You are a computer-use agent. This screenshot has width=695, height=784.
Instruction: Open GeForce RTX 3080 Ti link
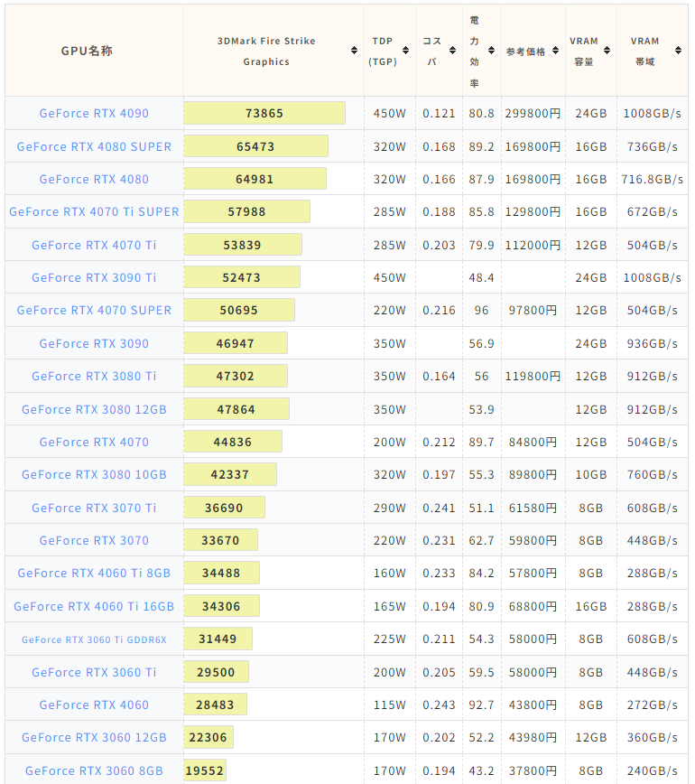coord(94,376)
